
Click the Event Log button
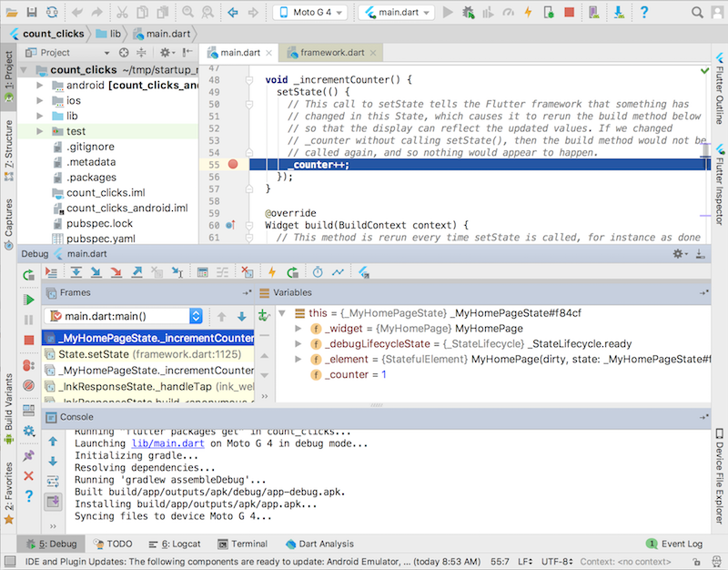click(x=674, y=544)
